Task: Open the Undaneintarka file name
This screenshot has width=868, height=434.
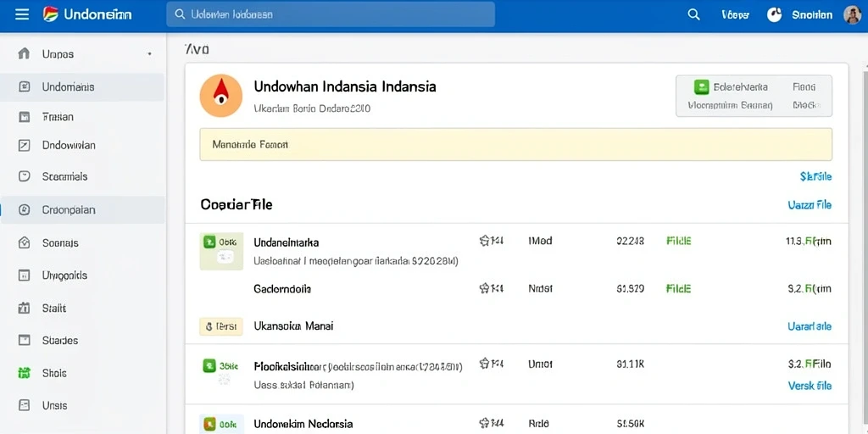Action: pos(287,242)
